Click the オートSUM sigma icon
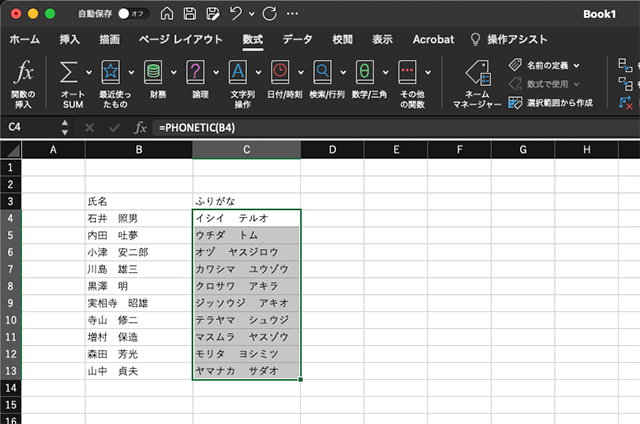 coord(69,73)
